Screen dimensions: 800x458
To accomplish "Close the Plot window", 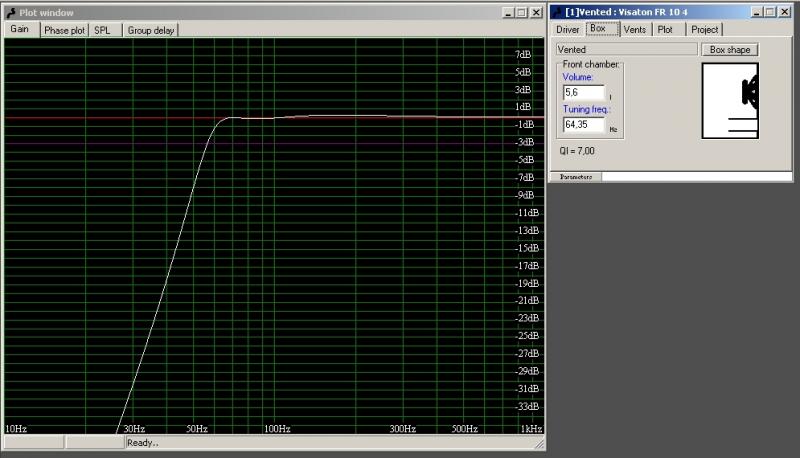I will click(x=537, y=12).
